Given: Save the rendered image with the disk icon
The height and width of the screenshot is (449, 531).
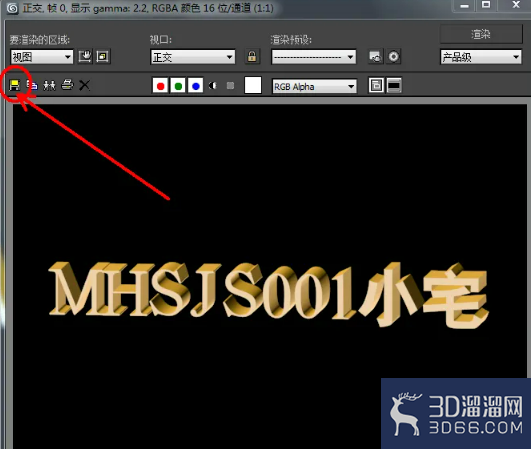Looking at the screenshot, I should (14, 85).
